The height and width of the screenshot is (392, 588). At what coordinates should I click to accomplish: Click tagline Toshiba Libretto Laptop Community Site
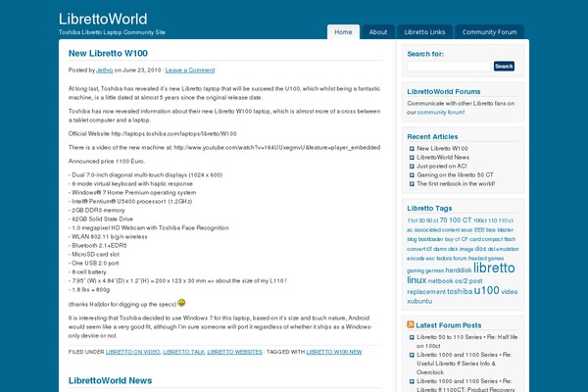click(x=112, y=32)
